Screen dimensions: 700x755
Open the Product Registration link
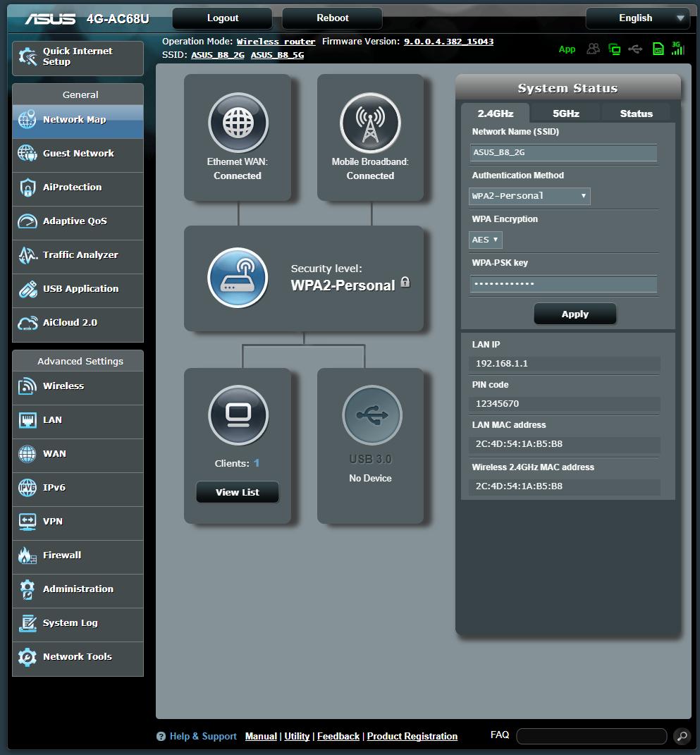tap(412, 736)
